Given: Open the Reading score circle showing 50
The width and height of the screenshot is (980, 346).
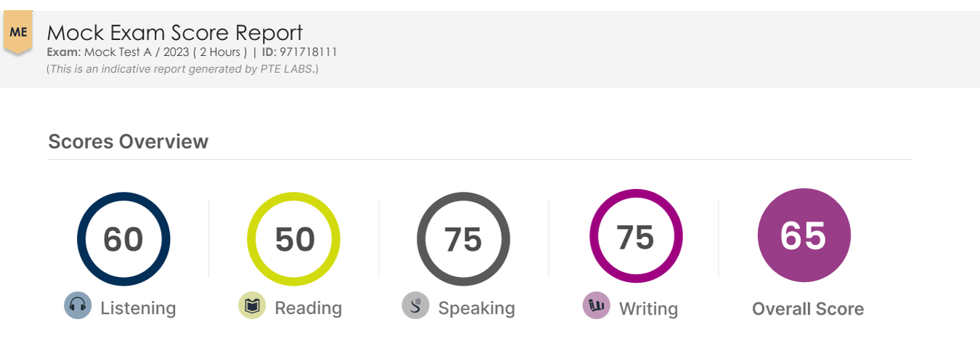Looking at the screenshot, I should click(x=294, y=239).
